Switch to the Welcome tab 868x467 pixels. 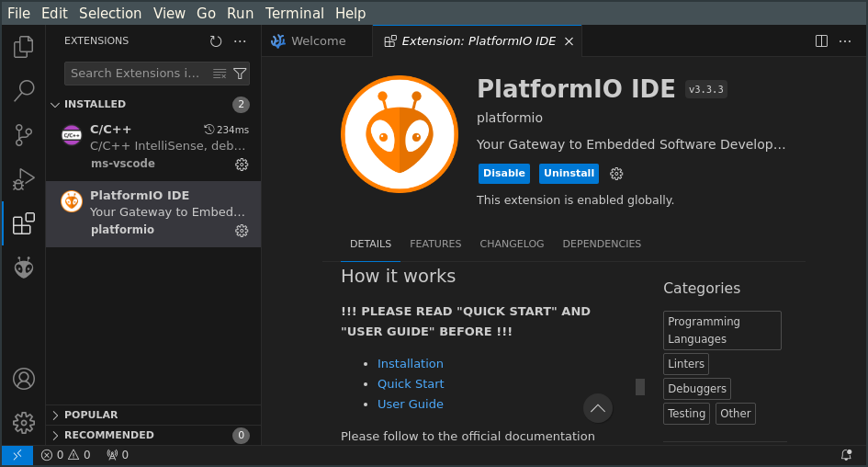coord(317,41)
